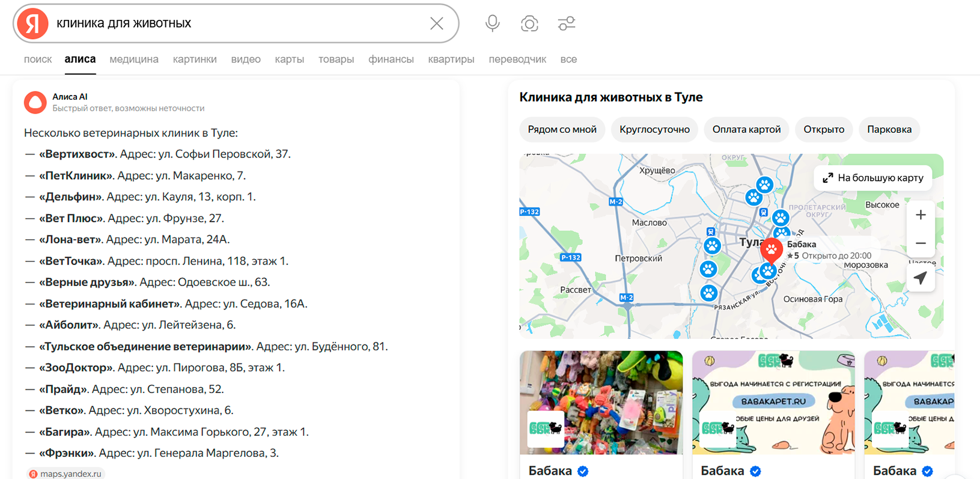This screenshot has height=479, width=980.
Task: Open the Бабака toy store photo thumbnail
Action: point(601,403)
